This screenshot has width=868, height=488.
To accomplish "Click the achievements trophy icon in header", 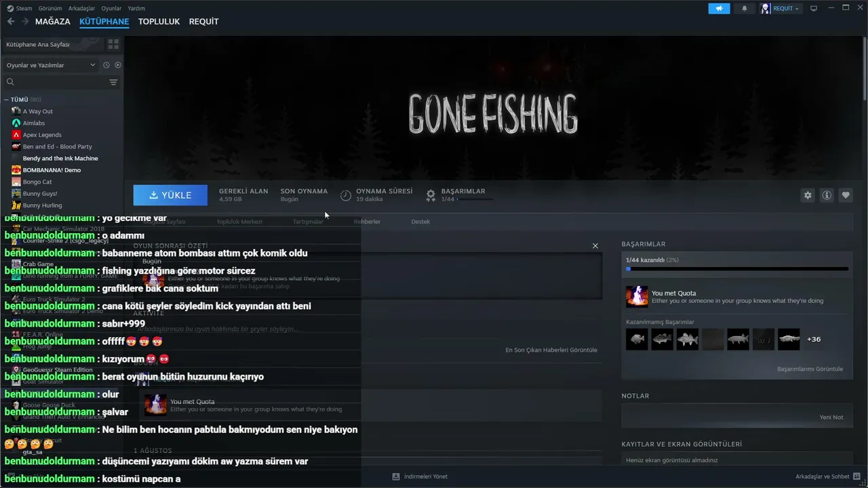I will pos(431,195).
